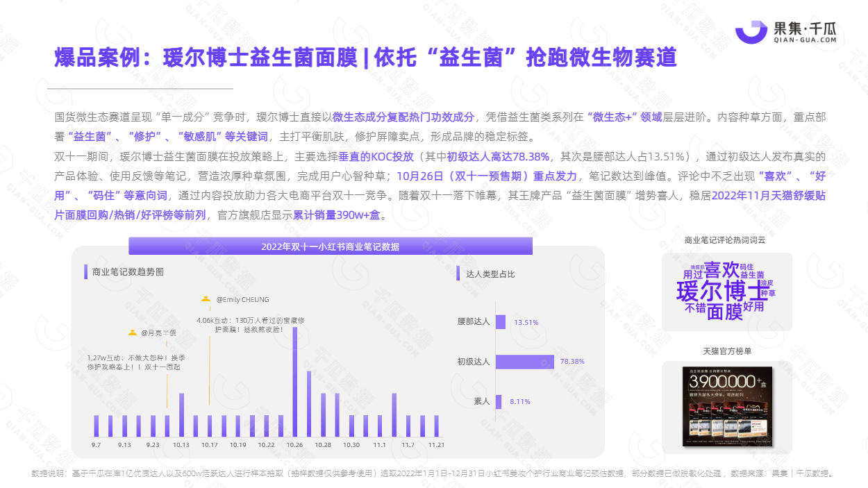
Task: Open the QIAN-GUA.COM text under logo
Action: click(x=805, y=41)
